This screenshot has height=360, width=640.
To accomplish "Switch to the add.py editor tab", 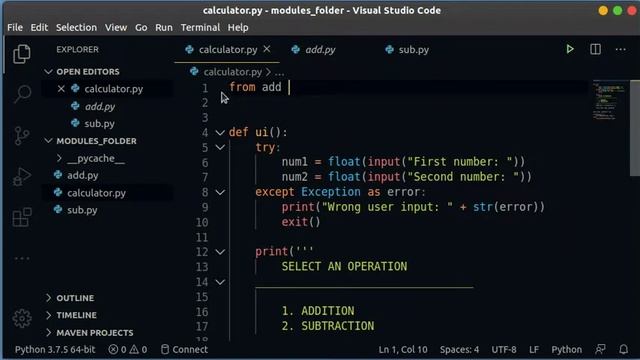I will tap(320, 49).
